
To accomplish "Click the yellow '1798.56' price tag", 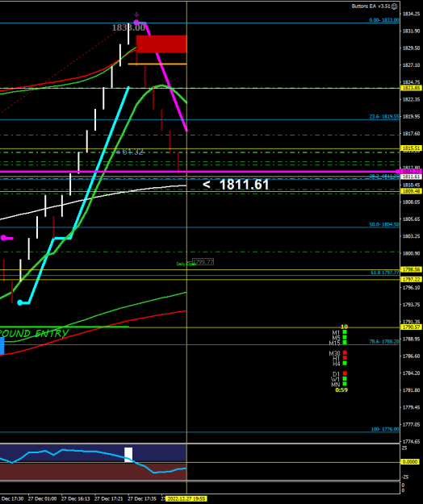I will point(411,269).
